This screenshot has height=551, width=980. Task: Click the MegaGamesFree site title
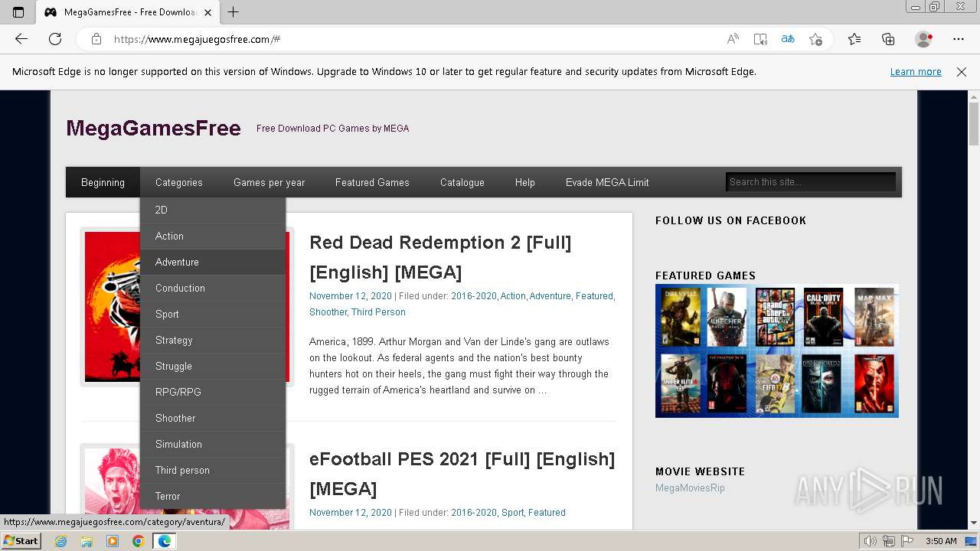153,128
